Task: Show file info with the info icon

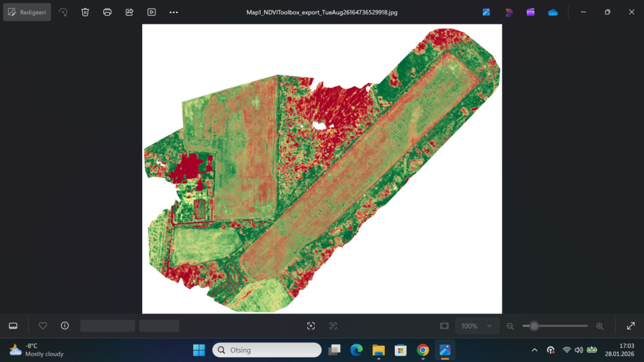Action: 65,326
